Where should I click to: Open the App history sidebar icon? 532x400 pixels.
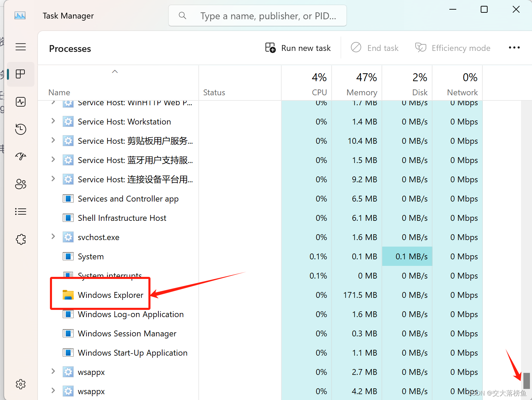[x=21, y=129]
